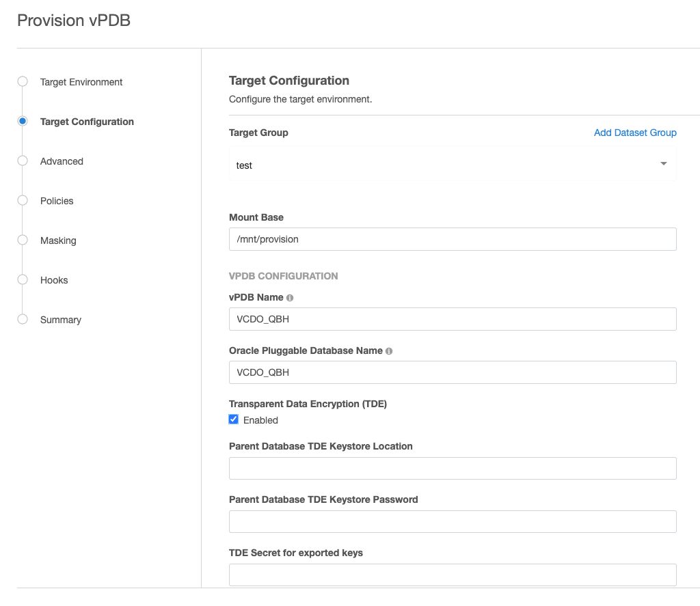Select the Target Environment step
The image size is (700, 606).
pyautogui.click(x=80, y=82)
